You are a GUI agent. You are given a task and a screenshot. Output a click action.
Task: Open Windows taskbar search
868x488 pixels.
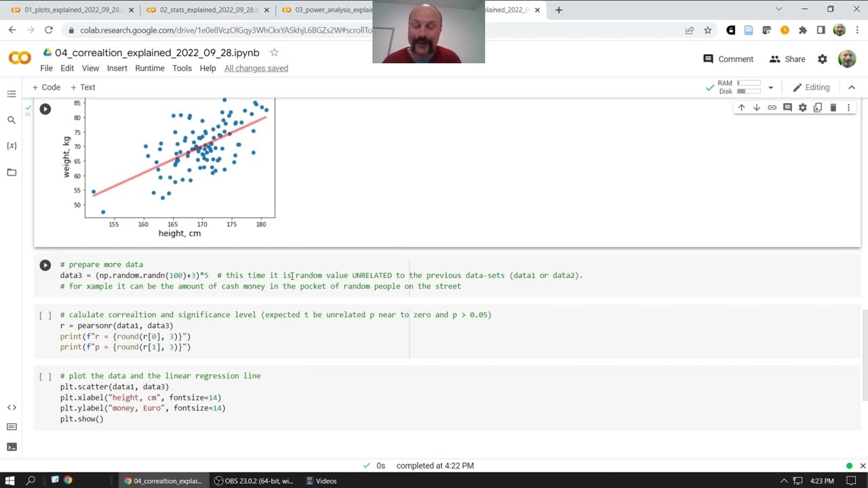(31, 481)
